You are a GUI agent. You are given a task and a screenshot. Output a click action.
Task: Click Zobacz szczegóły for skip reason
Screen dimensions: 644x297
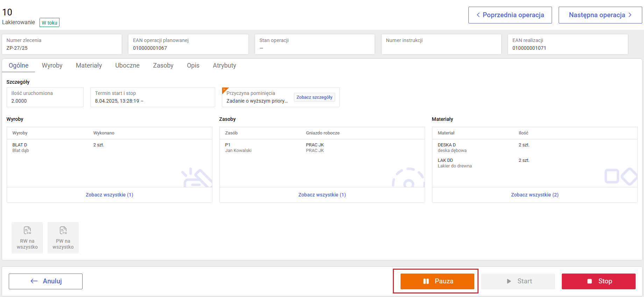[314, 97]
